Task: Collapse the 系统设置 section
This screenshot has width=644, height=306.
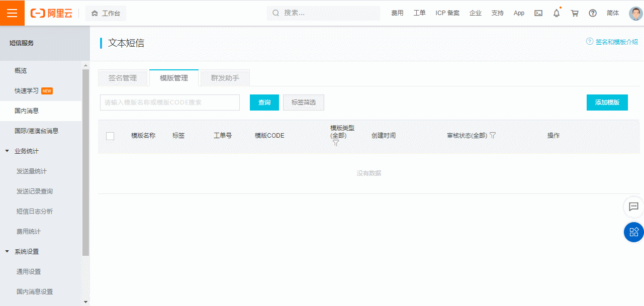Action: 6,251
